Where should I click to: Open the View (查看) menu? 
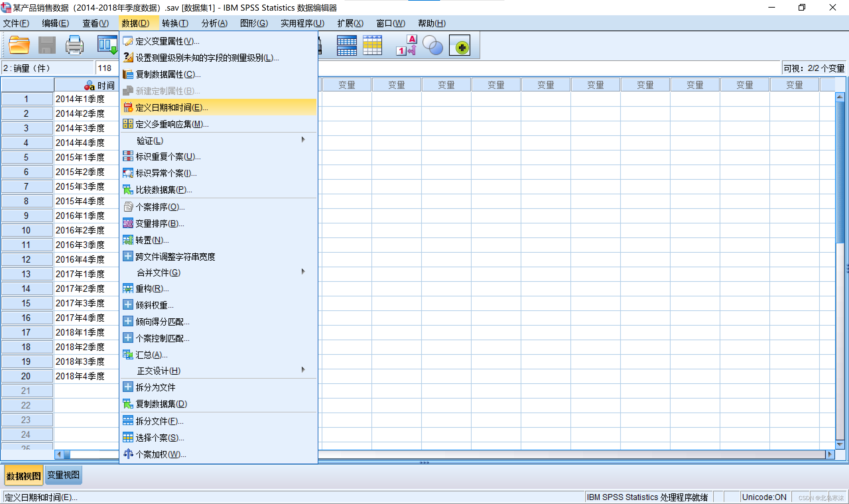(96, 23)
